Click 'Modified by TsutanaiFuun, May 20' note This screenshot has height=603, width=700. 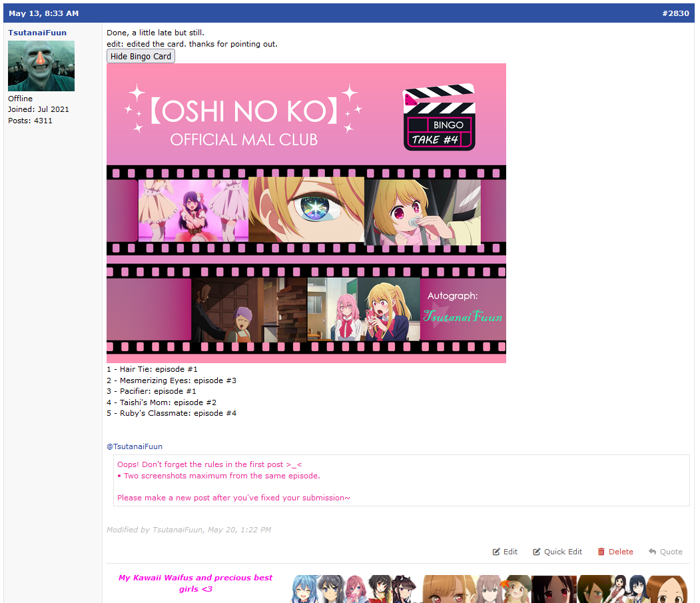coord(189,530)
